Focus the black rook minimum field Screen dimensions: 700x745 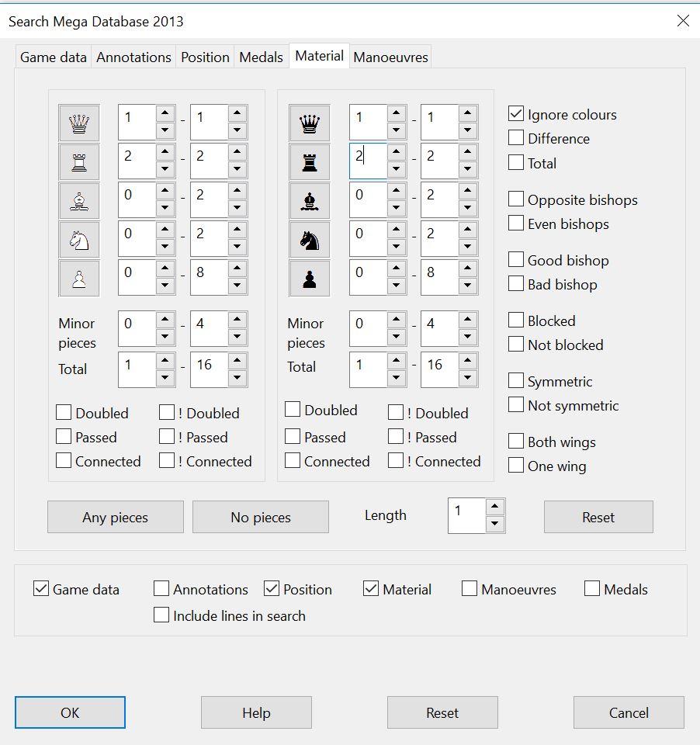click(x=369, y=161)
